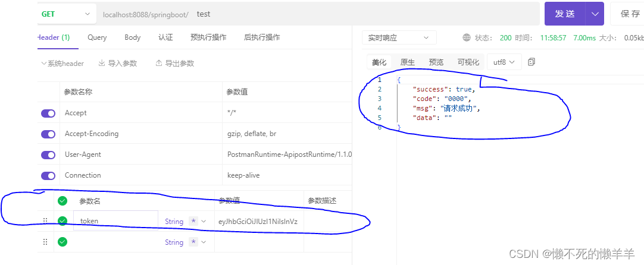Viewport: 644px width, 265px height.
Task: Select the 美化 beautify response view
Action: tap(379, 62)
